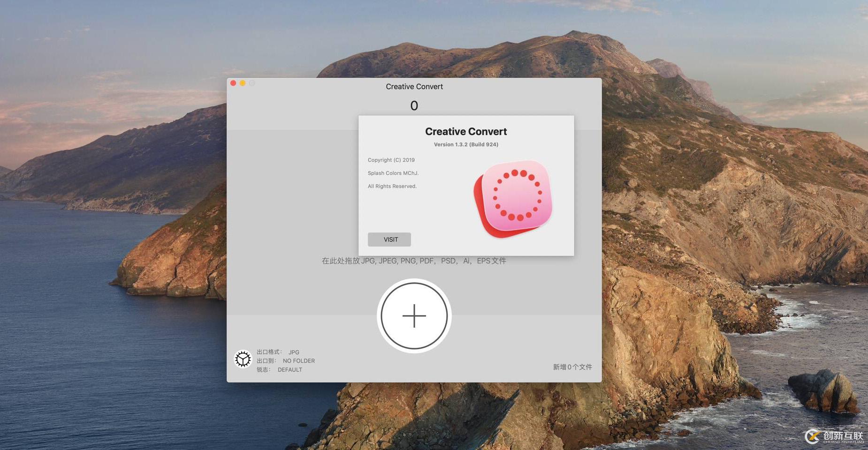
Task: Click the All Rights Reserved. line
Action: 392,186
